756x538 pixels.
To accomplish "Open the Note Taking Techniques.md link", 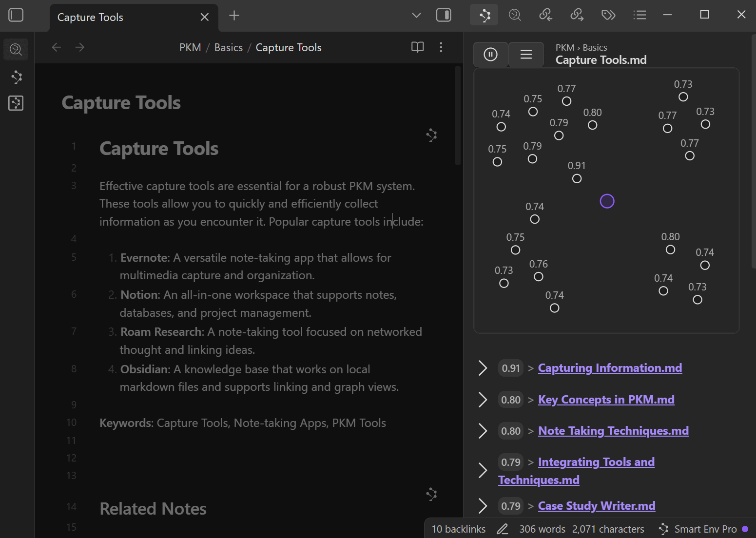I will (613, 431).
